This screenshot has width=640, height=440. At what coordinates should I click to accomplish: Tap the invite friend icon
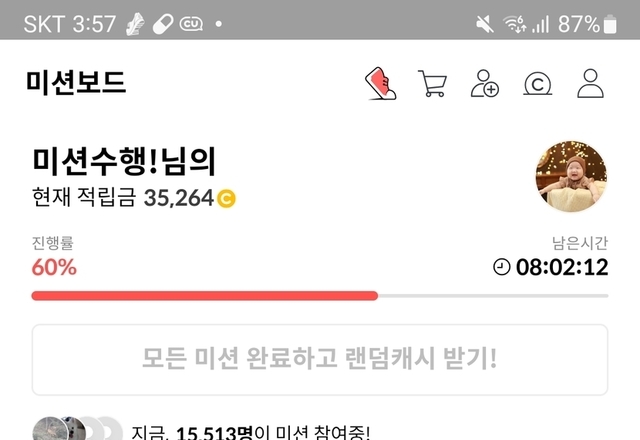point(485,83)
